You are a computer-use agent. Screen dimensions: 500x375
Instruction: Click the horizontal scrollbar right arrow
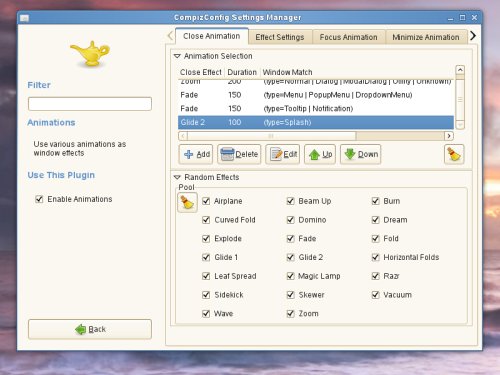click(x=449, y=136)
